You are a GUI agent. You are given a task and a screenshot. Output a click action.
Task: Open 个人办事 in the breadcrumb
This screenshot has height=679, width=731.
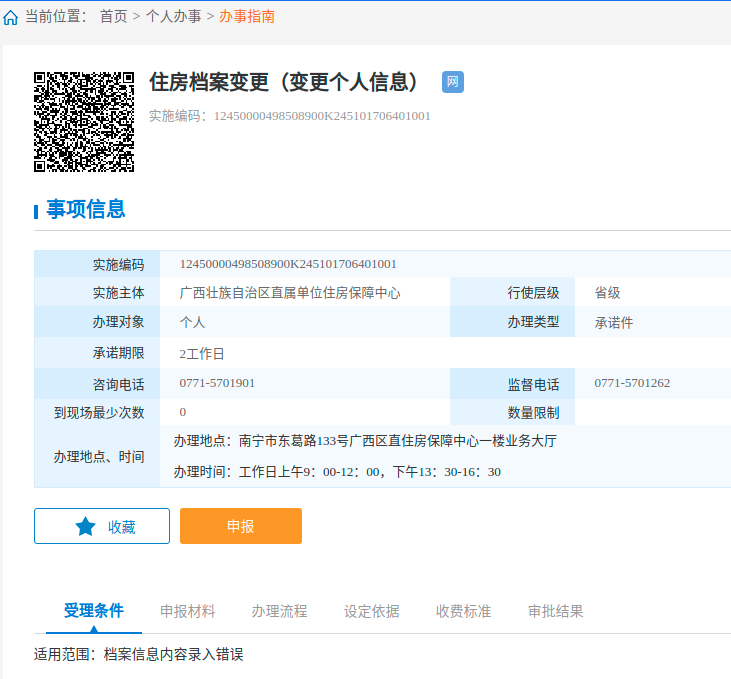[x=173, y=17]
